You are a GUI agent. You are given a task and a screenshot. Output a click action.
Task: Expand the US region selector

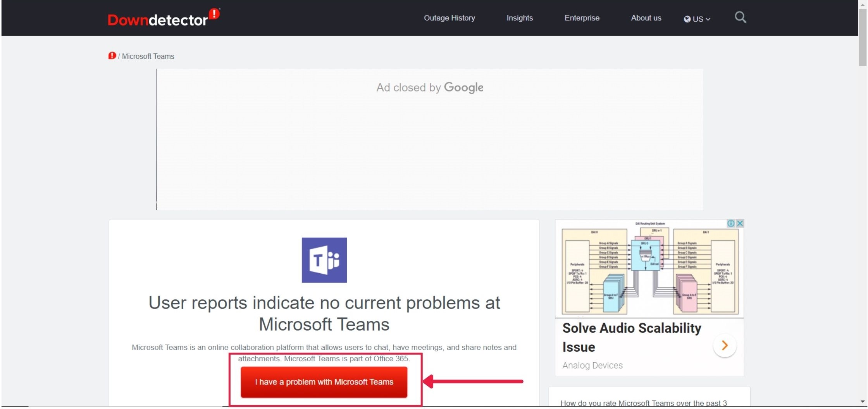pos(699,19)
